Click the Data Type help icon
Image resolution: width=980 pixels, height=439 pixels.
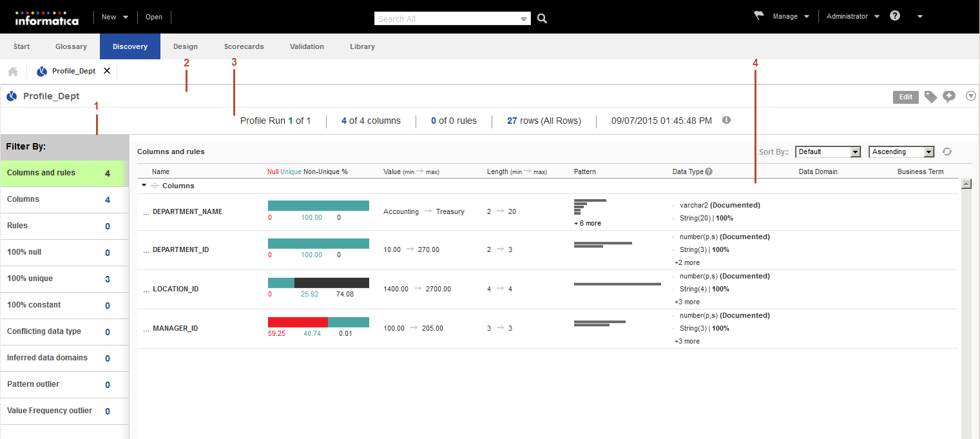(709, 172)
